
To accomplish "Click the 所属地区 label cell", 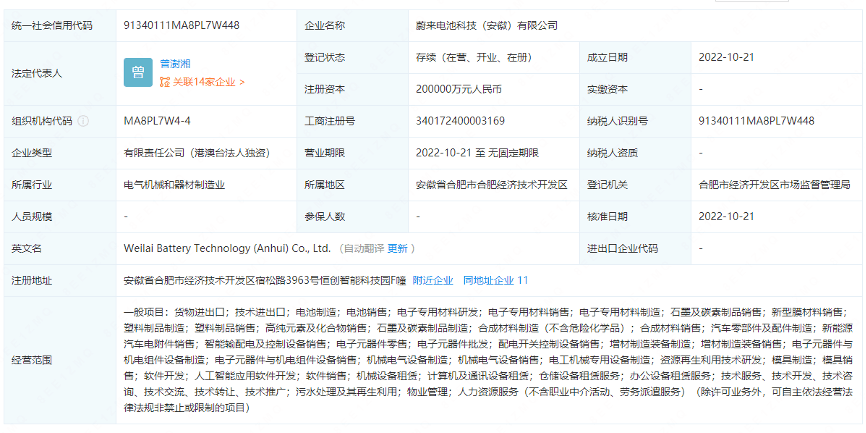I will click(352, 185).
